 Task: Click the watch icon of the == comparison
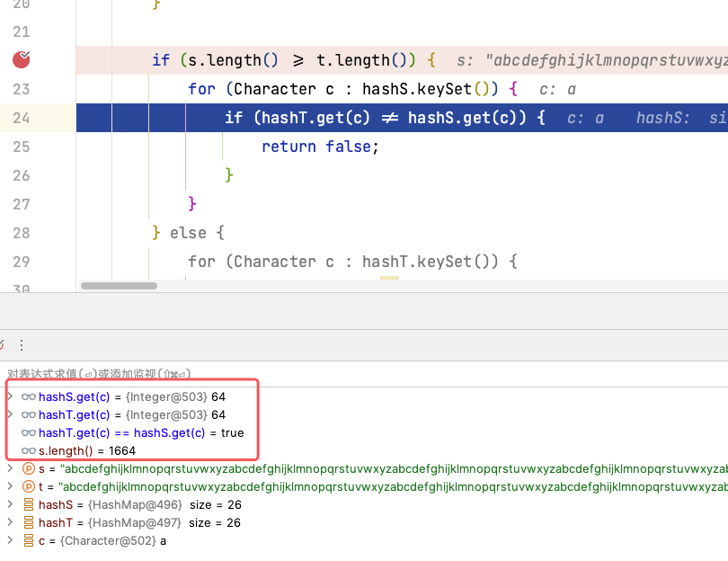coord(29,432)
